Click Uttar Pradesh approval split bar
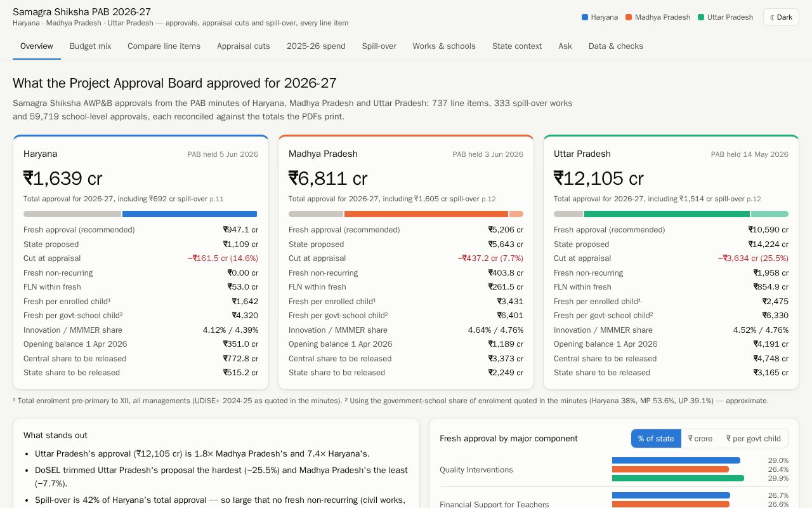 [671, 214]
